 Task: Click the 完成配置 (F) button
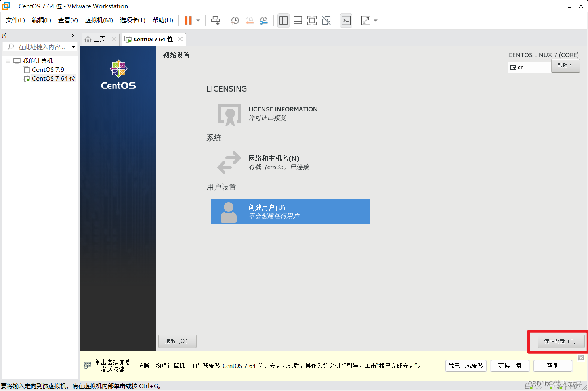point(561,341)
